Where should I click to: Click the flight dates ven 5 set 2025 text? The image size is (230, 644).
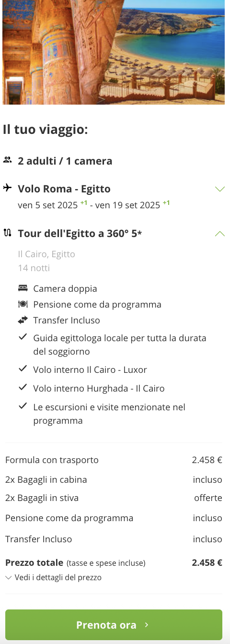47,205
